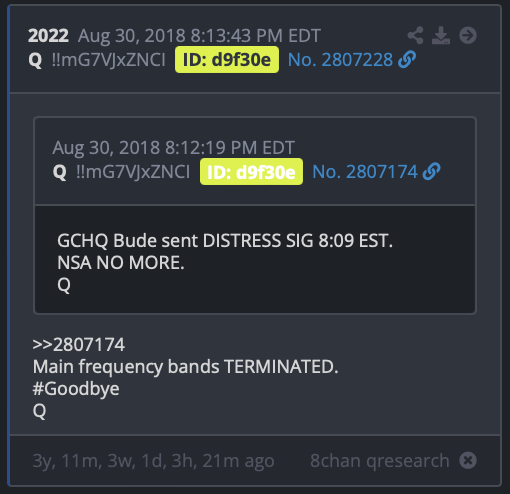The image size is (510, 494).
Task: Click the X icon next to 8chan qresearch
Action: pyautogui.click(x=468, y=461)
